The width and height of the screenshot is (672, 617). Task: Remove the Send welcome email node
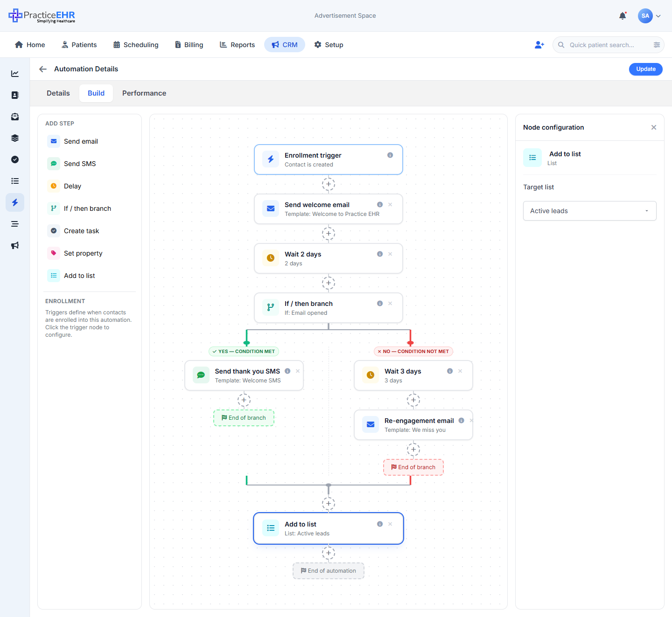click(390, 205)
